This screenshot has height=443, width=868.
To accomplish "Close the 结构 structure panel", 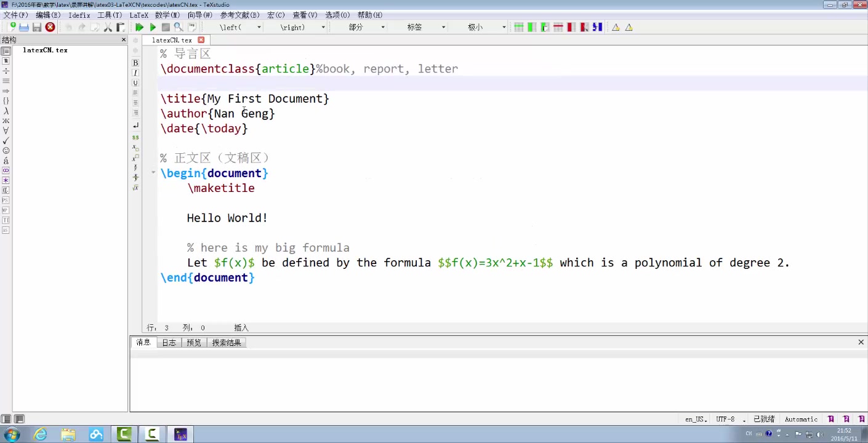I will coord(123,40).
